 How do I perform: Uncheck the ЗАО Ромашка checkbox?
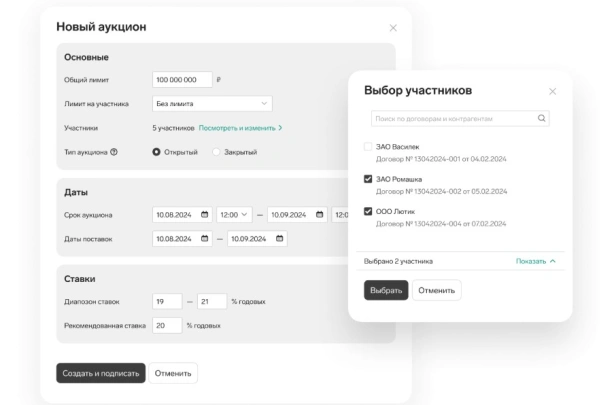[x=368, y=179]
